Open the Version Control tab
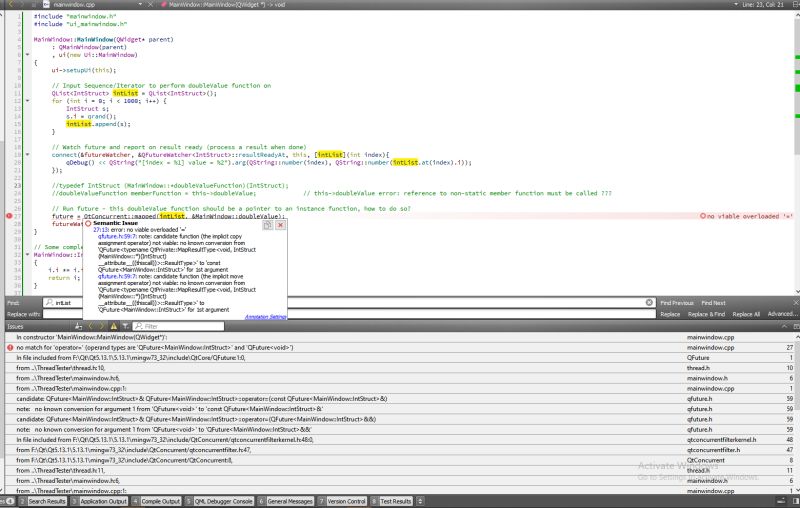 [x=342, y=501]
